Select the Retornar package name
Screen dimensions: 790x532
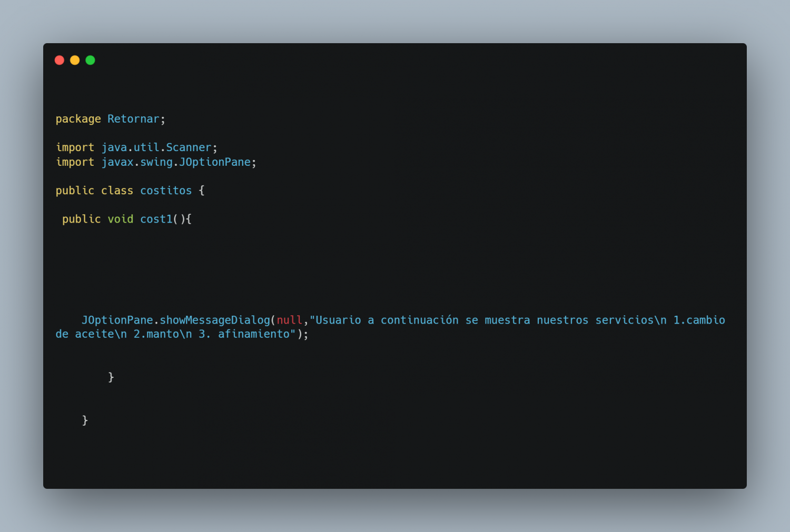(x=133, y=119)
